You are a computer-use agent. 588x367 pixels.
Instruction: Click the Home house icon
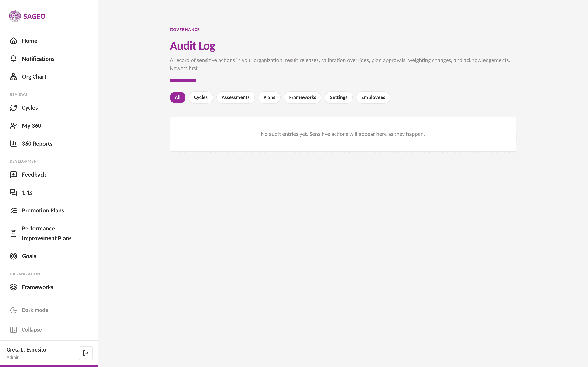pyautogui.click(x=13, y=41)
